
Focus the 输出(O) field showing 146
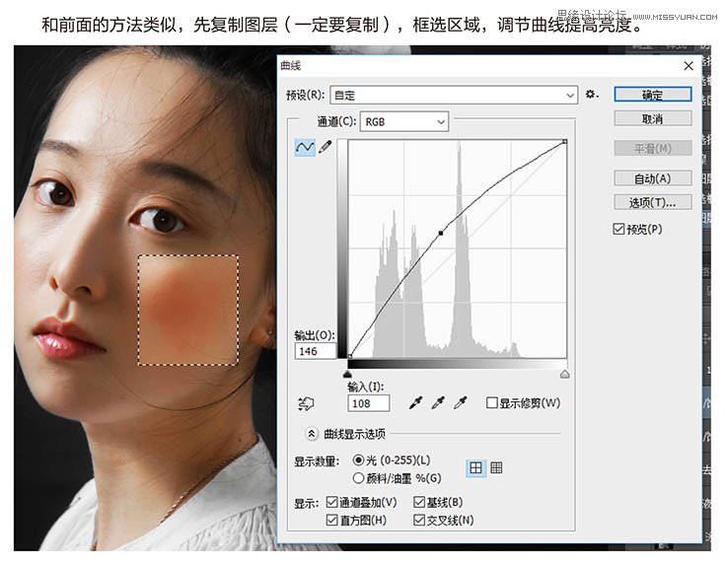tap(315, 351)
